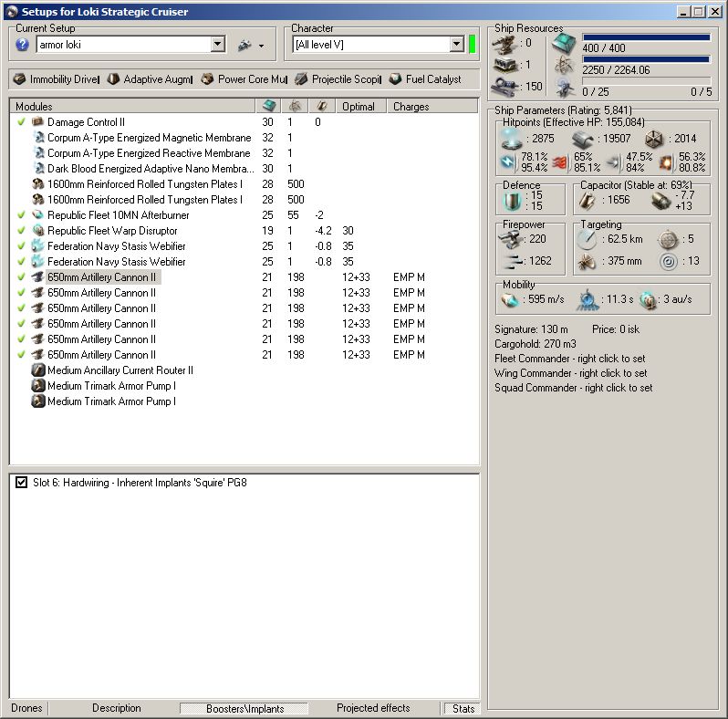The image size is (728, 719).
Task: Click Republic Fleet 10MN Afterburner icon
Action: point(37,214)
